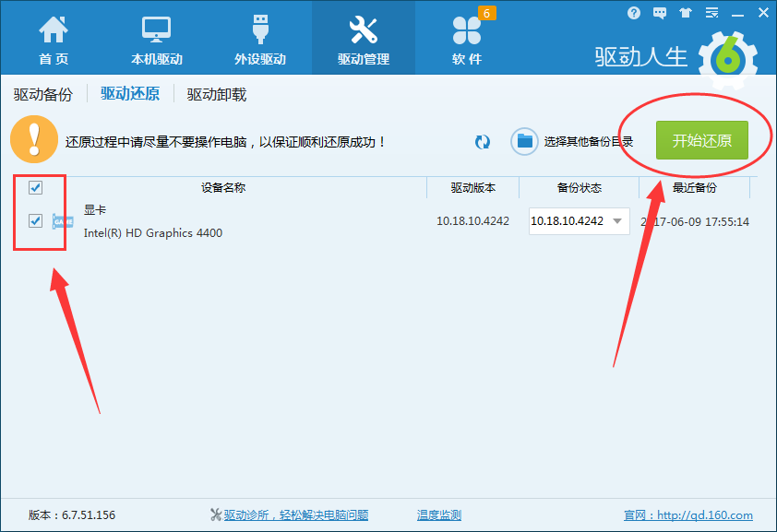This screenshot has width=777, height=532.
Task: Click the help question mark icon
Action: pyautogui.click(x=633, y=12)
